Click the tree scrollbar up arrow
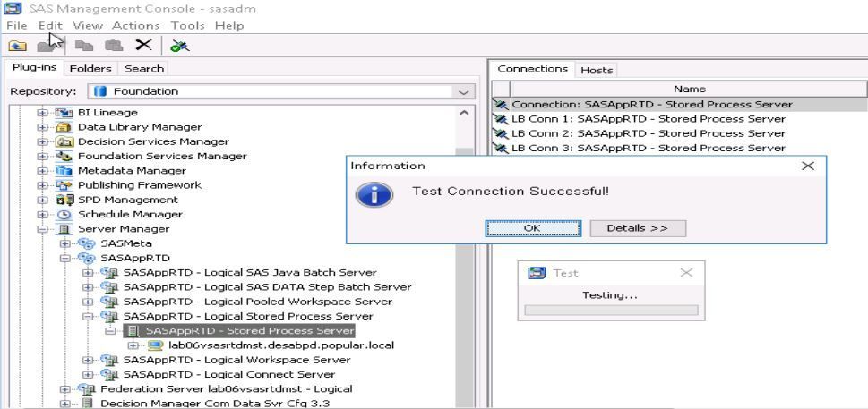868x409 pixels. [464, 113]
